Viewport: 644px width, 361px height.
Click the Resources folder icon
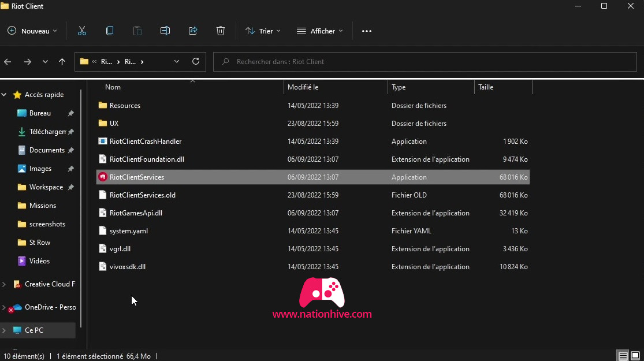point(103,106)
